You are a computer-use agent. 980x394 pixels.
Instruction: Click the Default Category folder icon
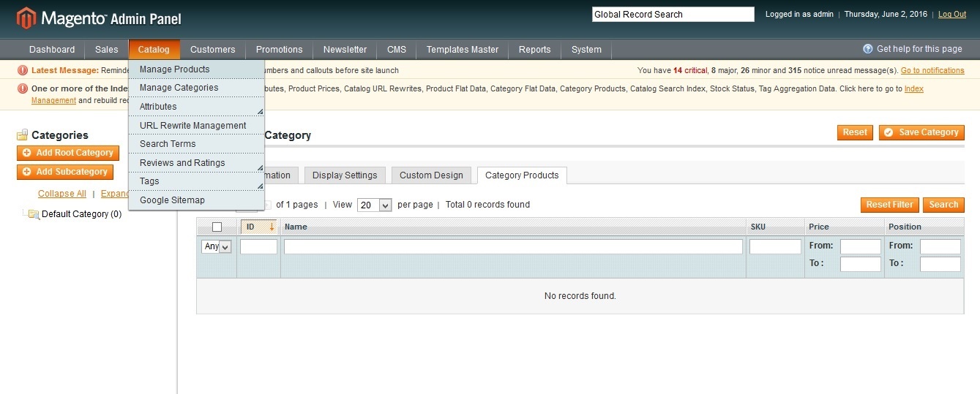point(34,214)
